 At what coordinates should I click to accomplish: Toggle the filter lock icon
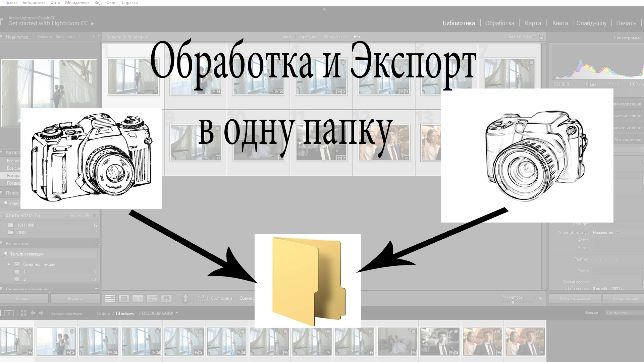click(x=541, y=36)
